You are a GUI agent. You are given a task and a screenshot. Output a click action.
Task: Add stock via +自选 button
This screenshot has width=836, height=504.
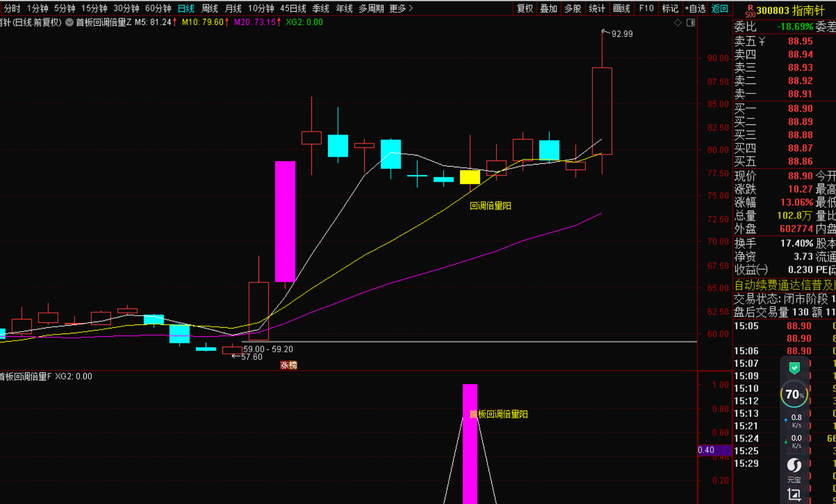(695, 8)
